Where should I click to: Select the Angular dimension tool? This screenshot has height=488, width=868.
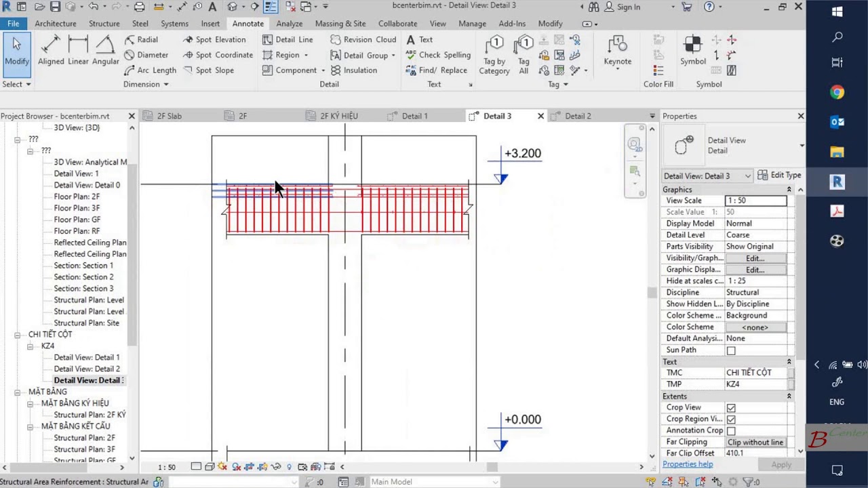pos(105,51)
